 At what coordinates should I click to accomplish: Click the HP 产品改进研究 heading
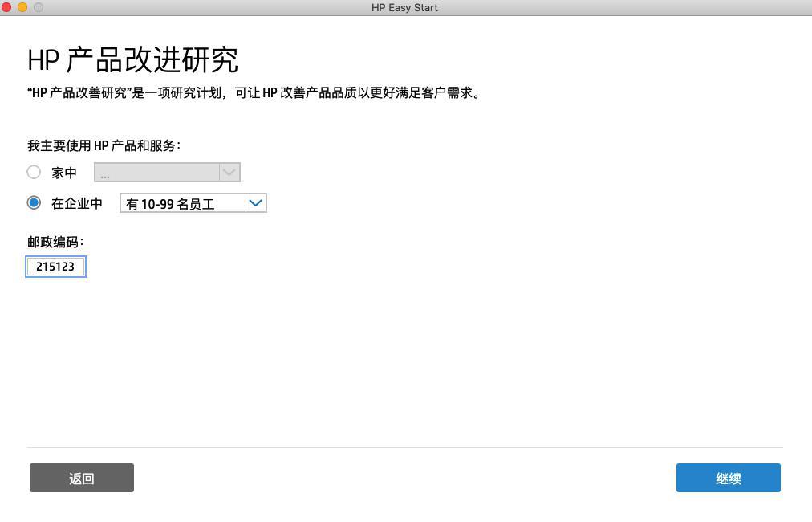[132, 59]
